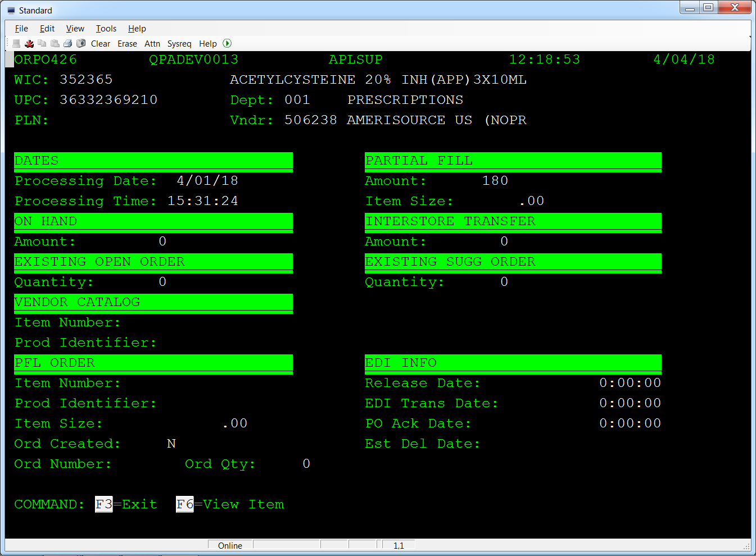Click the Print toolbar icon
The width and height of the screenshot is (756, 556).
(67, 43)
